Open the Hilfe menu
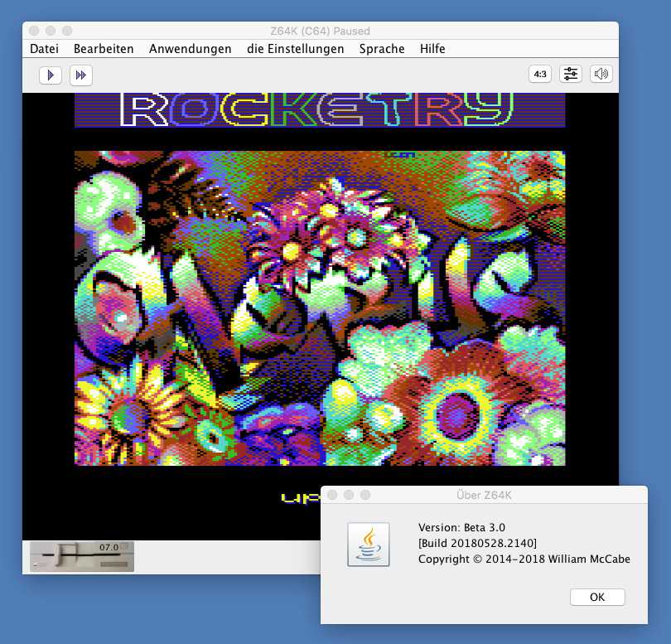Image resolution: width=671 pixels, height=644 pixels. [432, 49]
